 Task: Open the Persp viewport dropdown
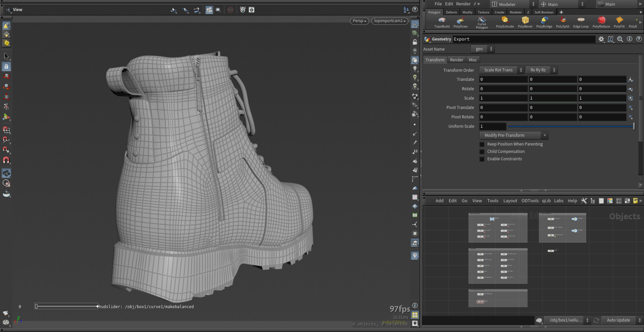pyautogui.click(x=359, y=21)
